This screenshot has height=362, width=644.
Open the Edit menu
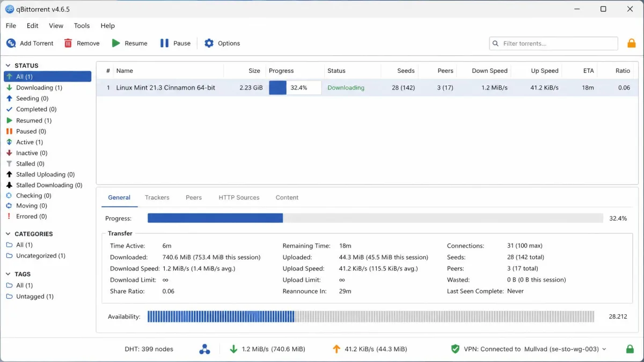pos(32,26)
